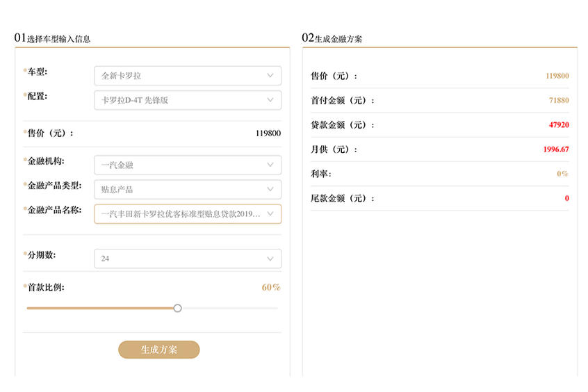Open the 车型 dropdown showing 全新卡罗拉
This screenshot has height=392, width=588.
187,76
